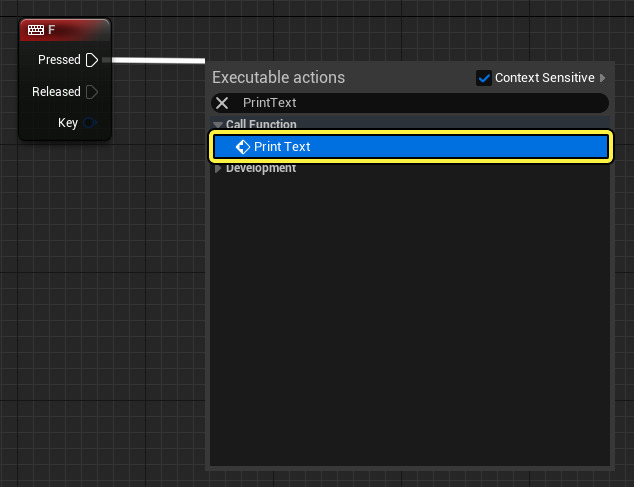Click the Pressed label on the F node

click(59, 60)
